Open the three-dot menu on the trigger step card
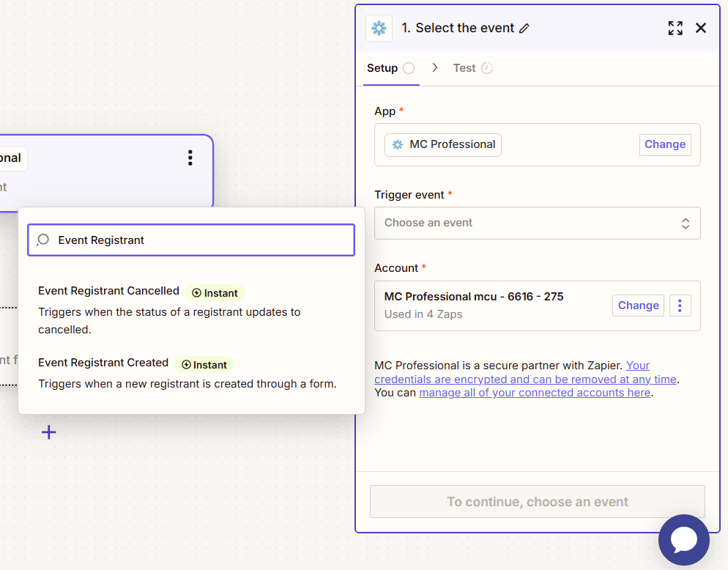Viewport: 728px width, 570px height. click(x=190, y=158)
